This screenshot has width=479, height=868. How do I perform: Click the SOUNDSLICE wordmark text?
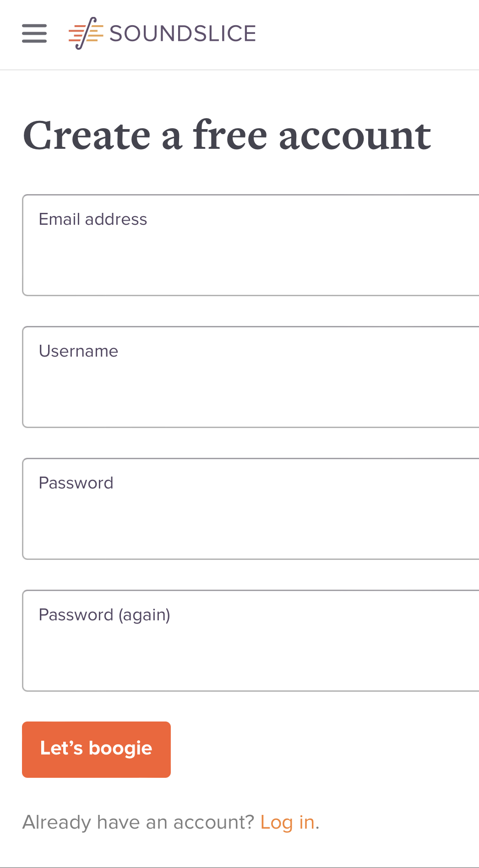tap(183, 33)
